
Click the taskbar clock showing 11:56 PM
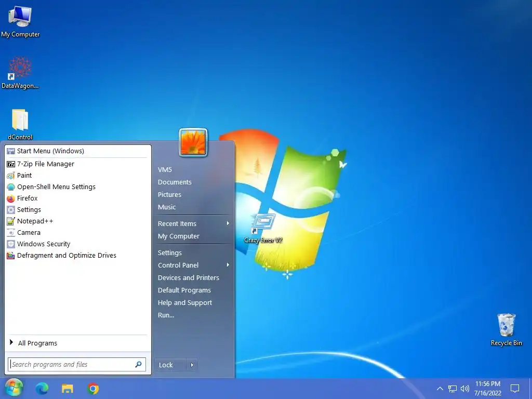click(487, 389)
